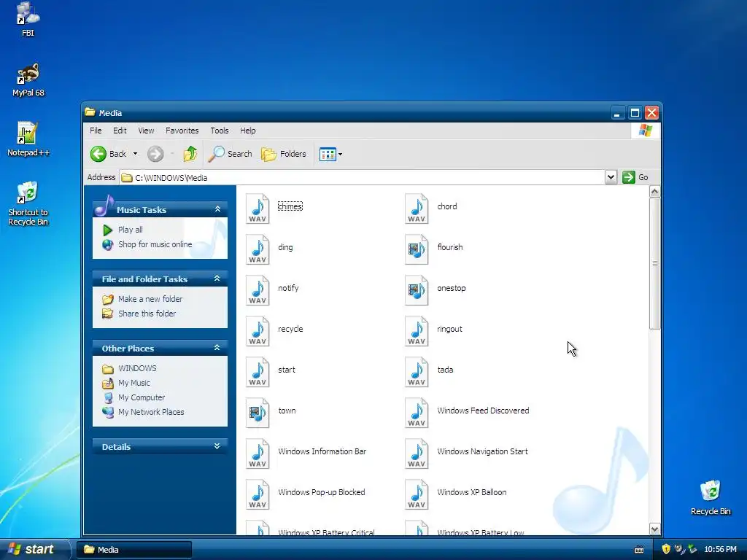The image size is (747, 560).
Task: Click Shop for music online link
Action: (155, 244)
